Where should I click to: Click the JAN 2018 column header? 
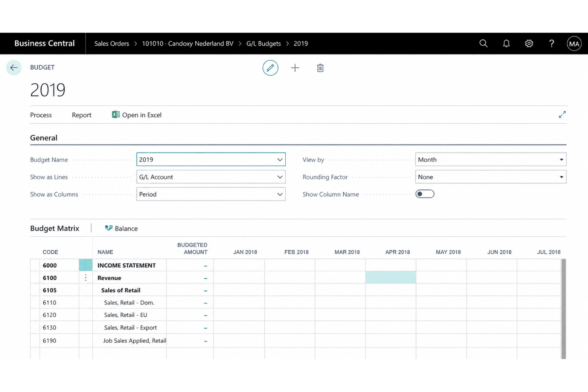coord(245,252)
